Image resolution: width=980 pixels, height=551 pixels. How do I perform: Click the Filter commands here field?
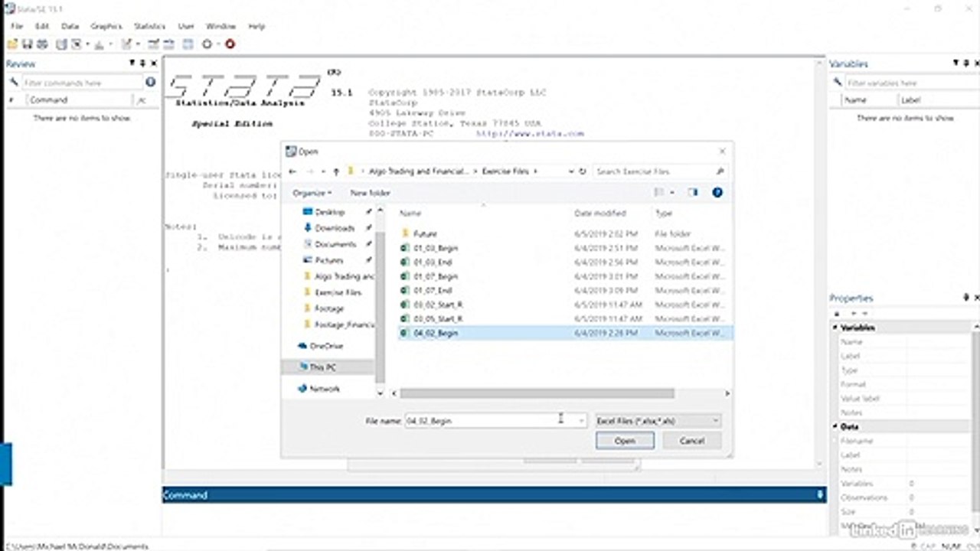click(82, 83)
